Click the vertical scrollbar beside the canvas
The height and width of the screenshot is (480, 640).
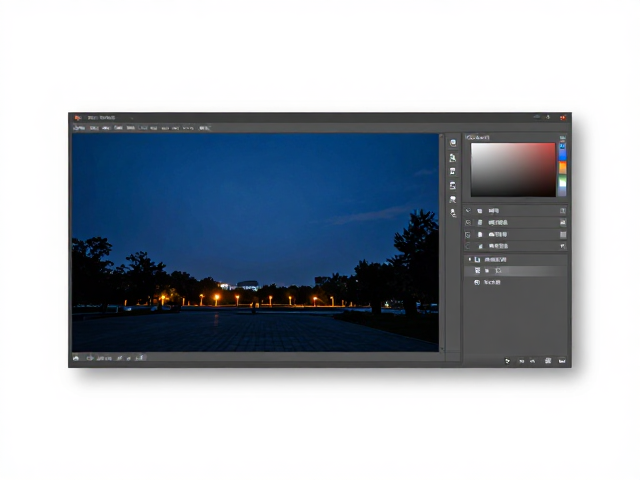(442, 242)
